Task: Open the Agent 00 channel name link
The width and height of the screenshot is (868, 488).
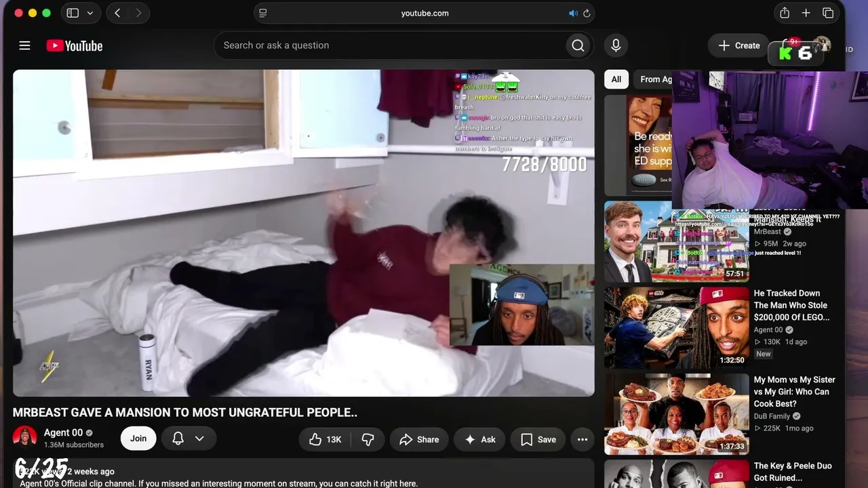Action: [x=63, y=432]
